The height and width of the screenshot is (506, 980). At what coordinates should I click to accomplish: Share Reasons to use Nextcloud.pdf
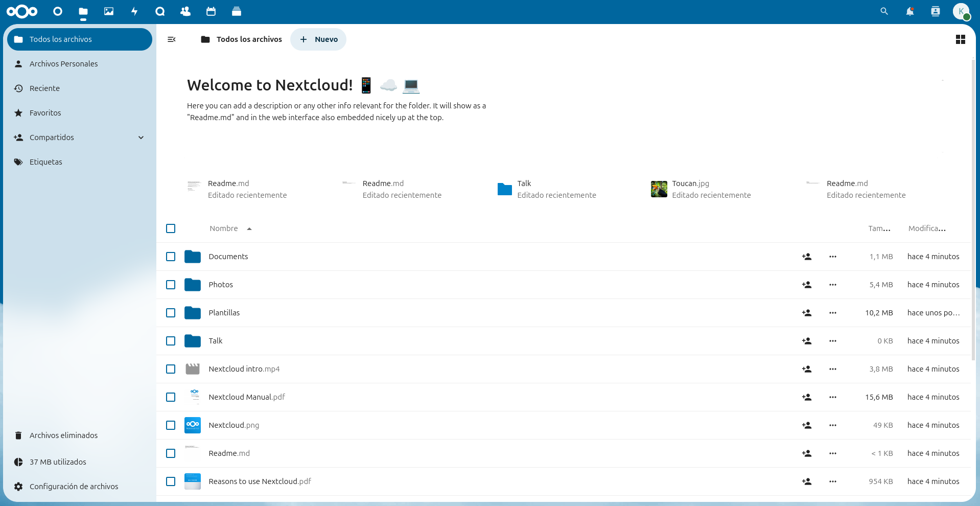[x=807, y=481]
